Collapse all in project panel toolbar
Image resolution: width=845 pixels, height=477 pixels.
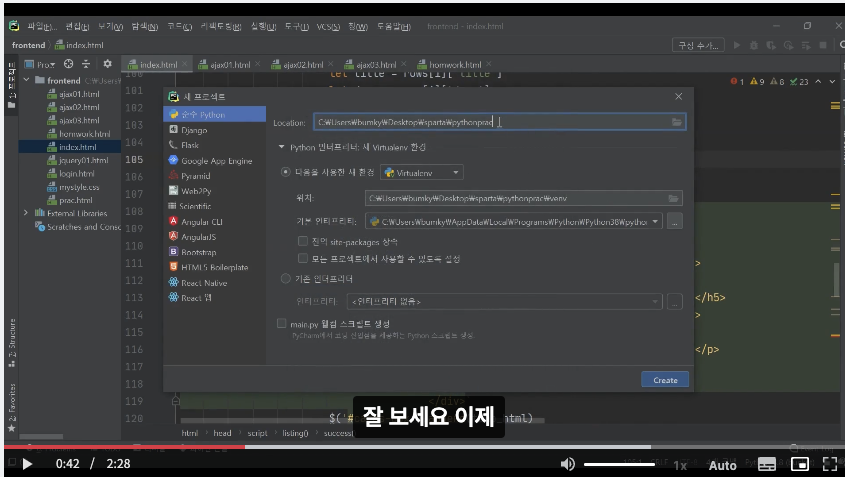pyautogui.click(x=86, y=64)
